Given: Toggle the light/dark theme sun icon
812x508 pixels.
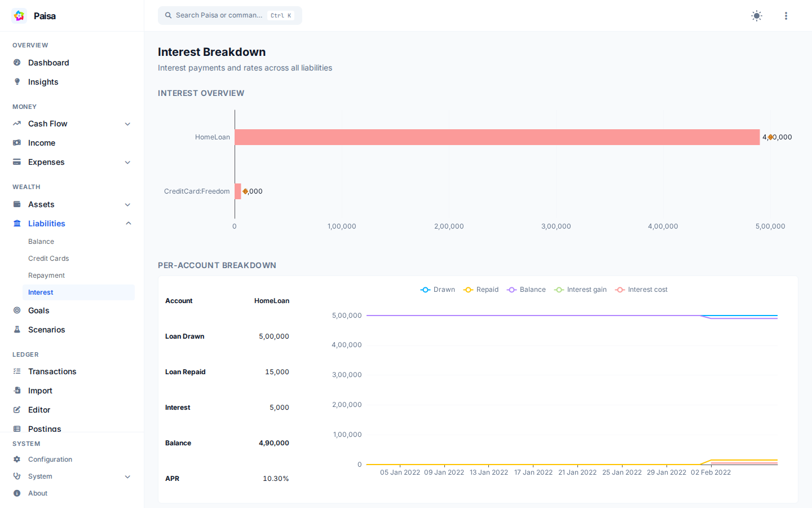Looking at the screenshot, I should point(757,16).
